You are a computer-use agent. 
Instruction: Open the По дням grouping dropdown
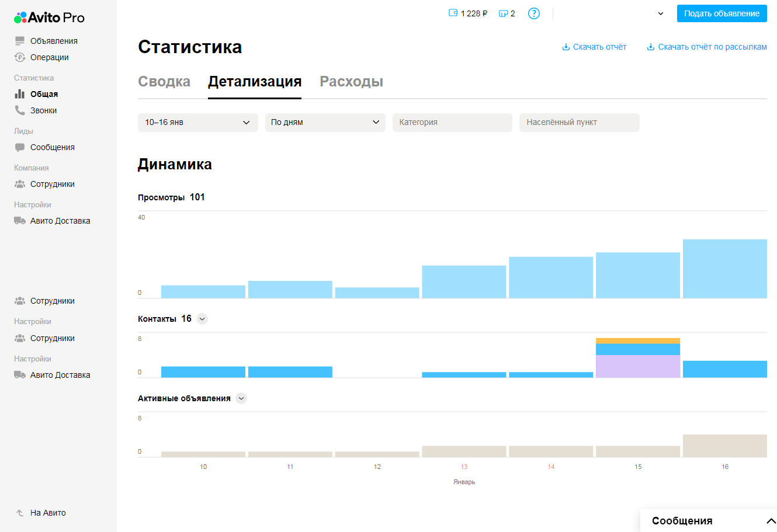coord(325,122)
